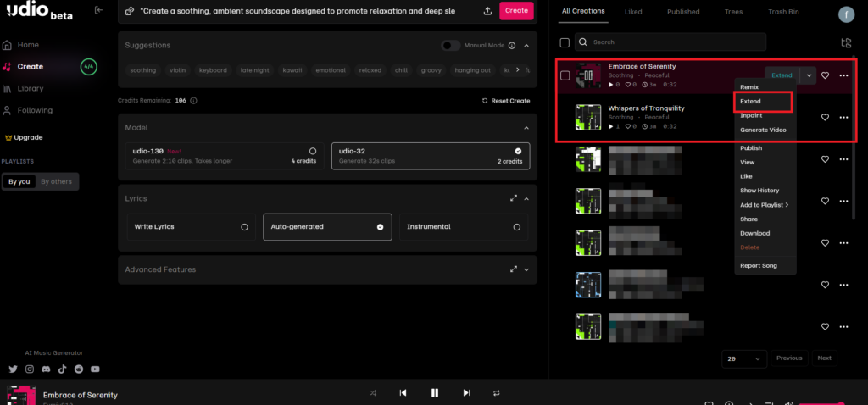Open the user avatar 'f' menu
Screen dimensions: 868x405
[846, 15]
